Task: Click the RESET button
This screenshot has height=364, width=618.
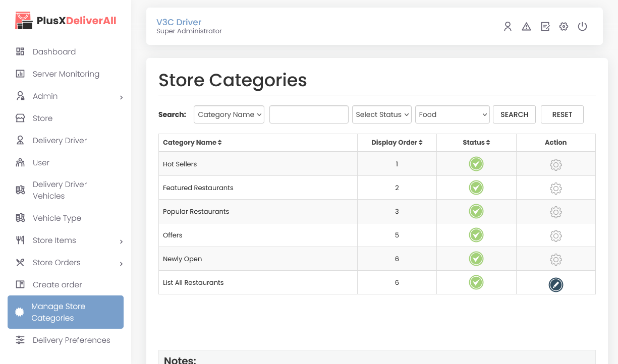Action: [x=562, y=114]
